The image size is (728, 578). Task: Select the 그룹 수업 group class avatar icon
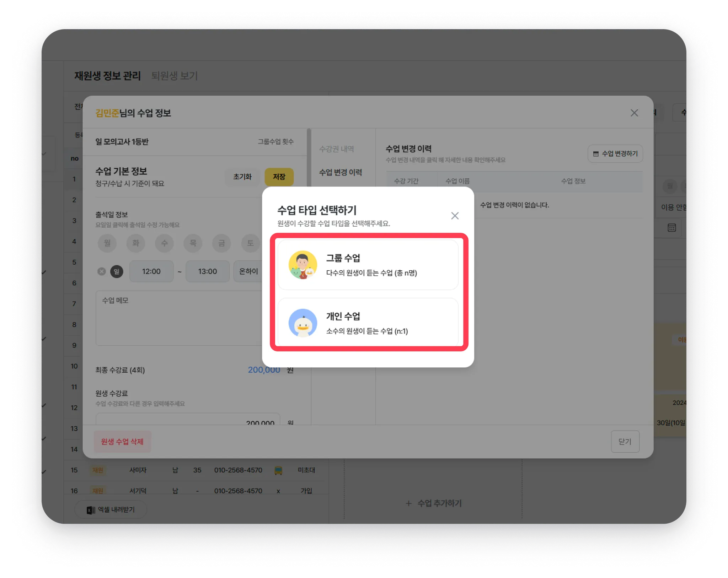point(303,265)
